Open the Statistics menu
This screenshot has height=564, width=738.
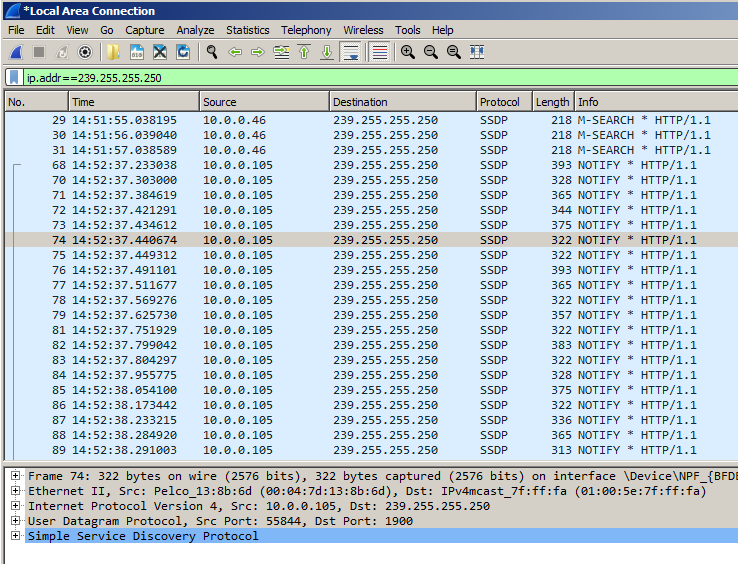(x=247, y=30)
